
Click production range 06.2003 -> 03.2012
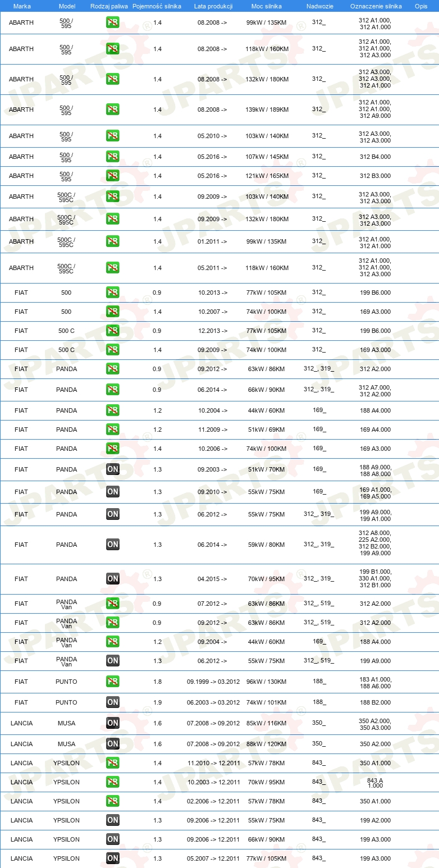pos(213,702)
